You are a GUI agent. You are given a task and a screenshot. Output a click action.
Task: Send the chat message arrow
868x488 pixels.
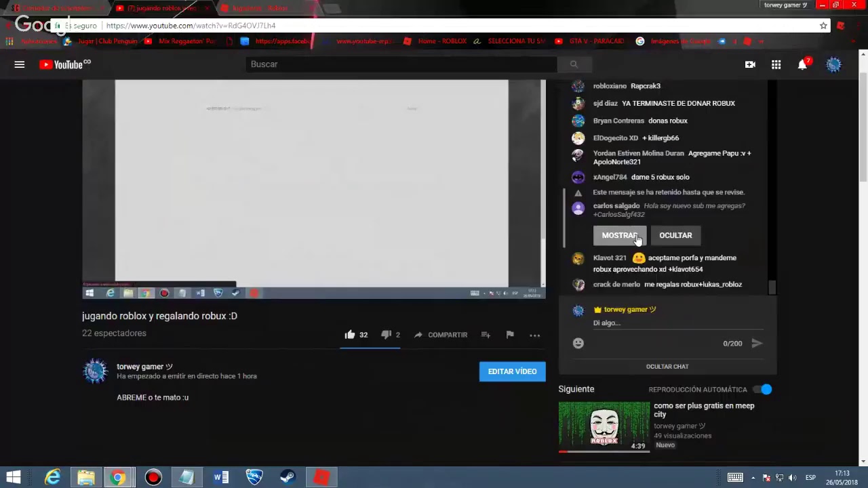pos(757,344)
